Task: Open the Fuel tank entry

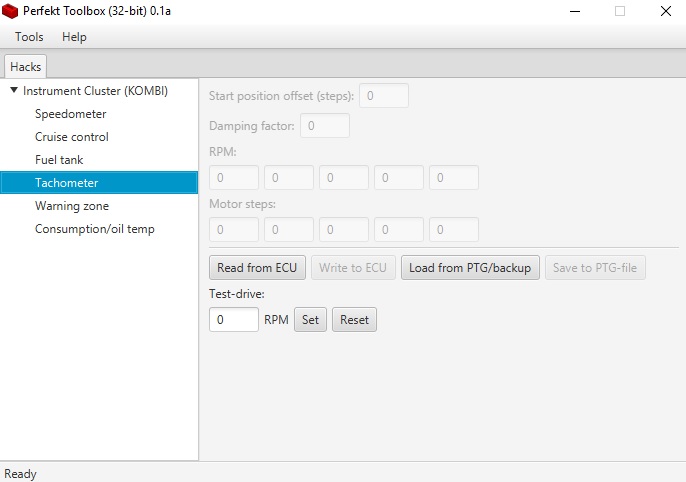Action: click(x=59, y=160)
